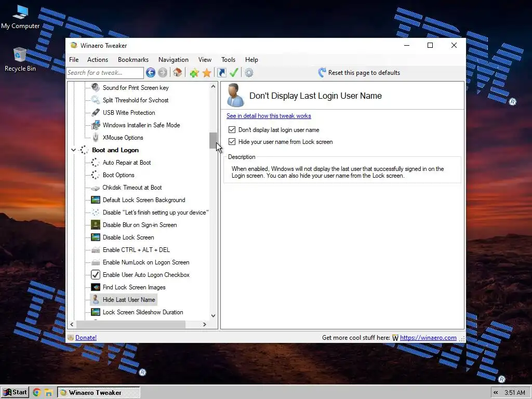Click the Enable CTRL + ALT + DEL keyboard icon
This screenshot has width=532, height=399.
point(96,250)
